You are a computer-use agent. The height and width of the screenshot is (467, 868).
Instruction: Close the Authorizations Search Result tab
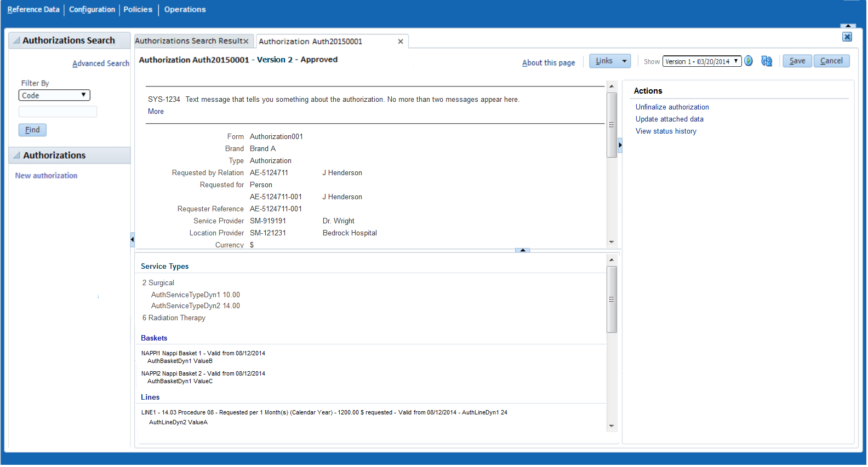point(246,41)
